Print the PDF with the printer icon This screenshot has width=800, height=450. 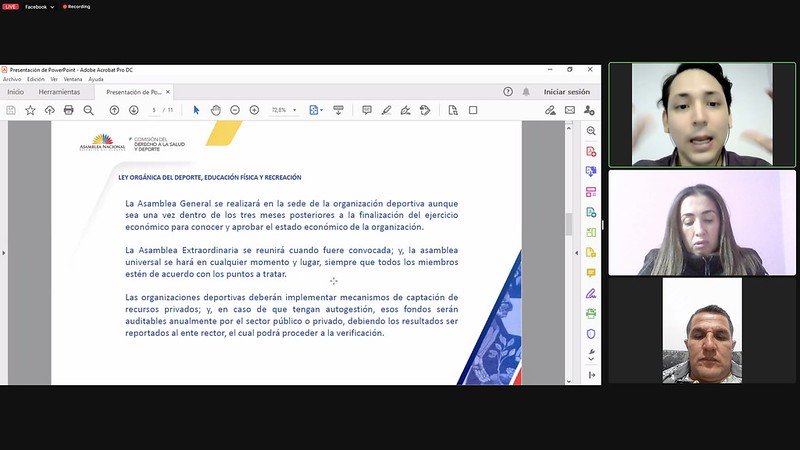(x=68, y=110)
